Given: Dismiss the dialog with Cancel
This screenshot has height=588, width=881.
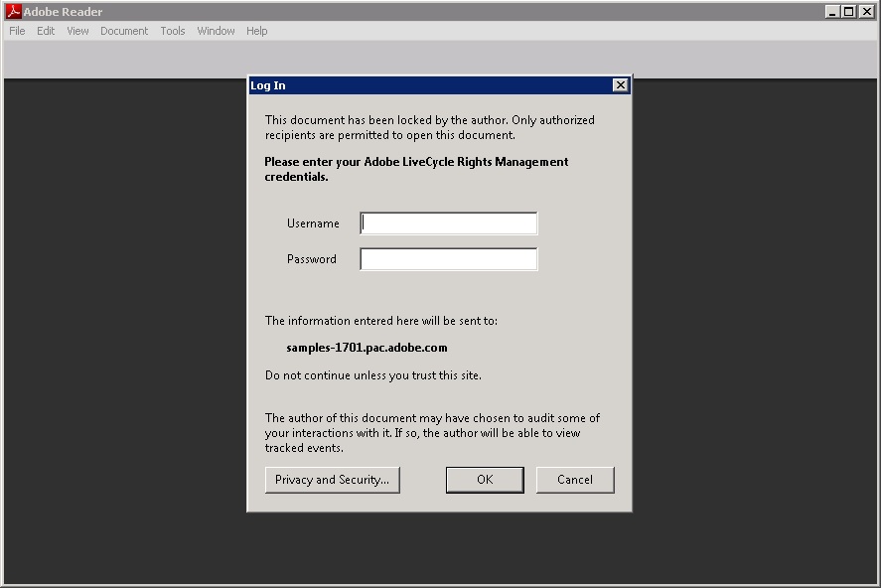Looking at the screenshot, I should pyautogui.click(x=575, y=479).
